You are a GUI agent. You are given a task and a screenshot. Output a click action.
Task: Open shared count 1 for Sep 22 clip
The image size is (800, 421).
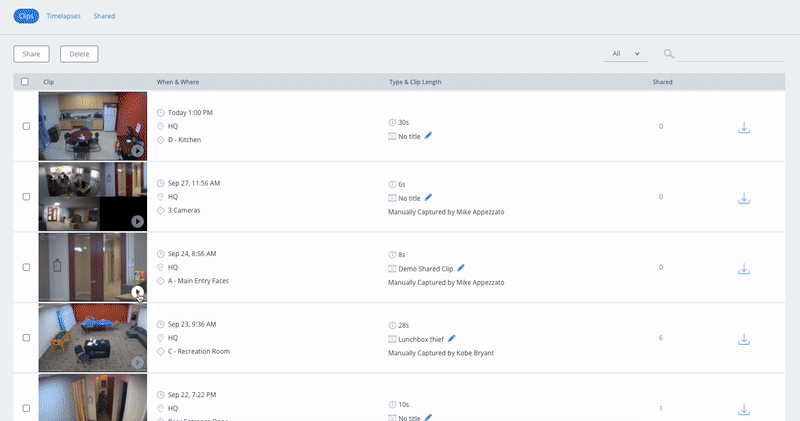(661, 408)
